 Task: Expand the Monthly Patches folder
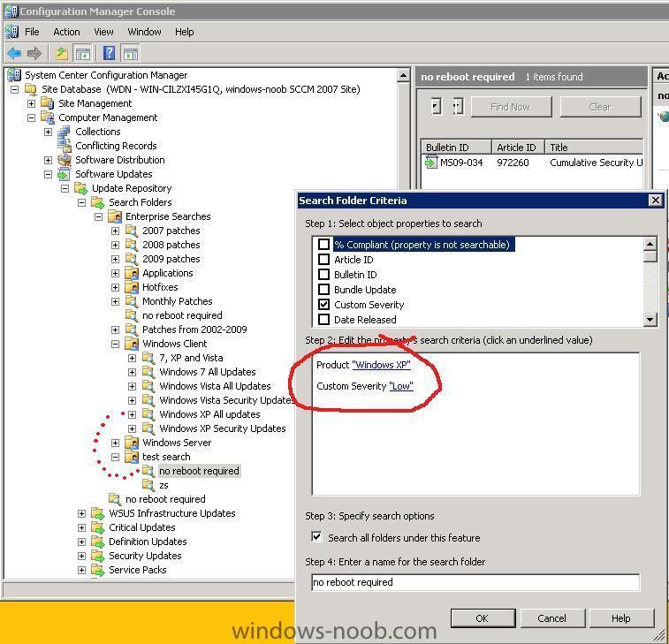tap(115, 301)
